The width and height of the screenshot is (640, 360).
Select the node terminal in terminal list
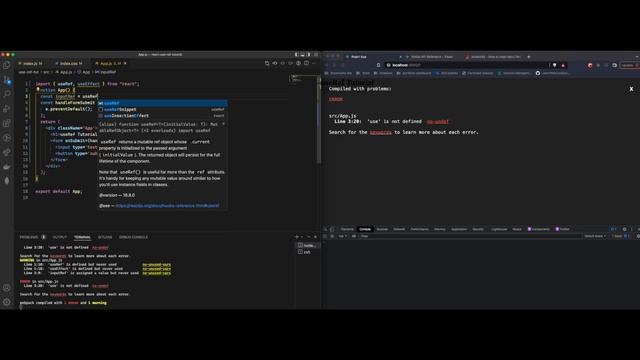click(307, 245)
